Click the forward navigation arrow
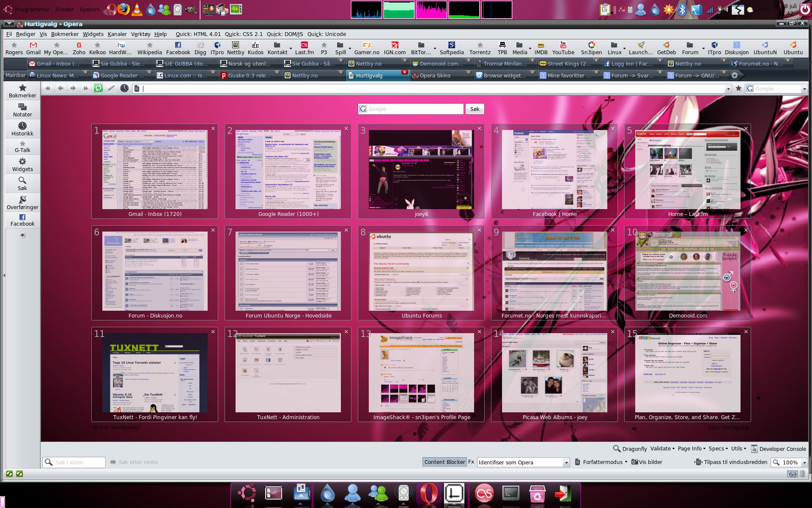 tap(73, 88)
